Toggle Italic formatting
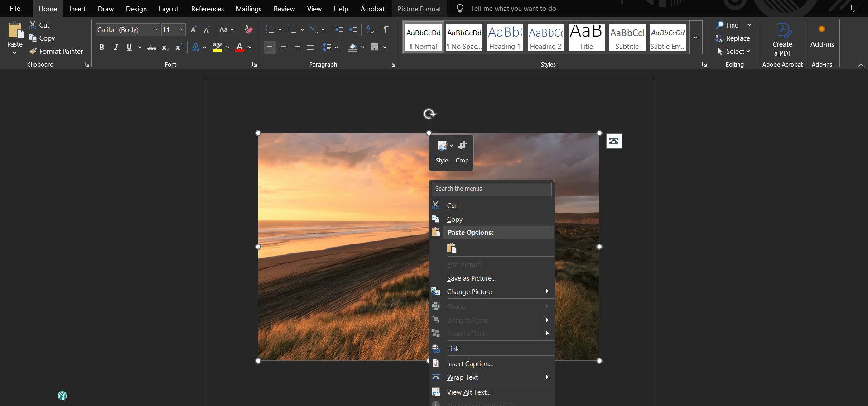This screenshot has width=868, height=406. tap(116, 48)
